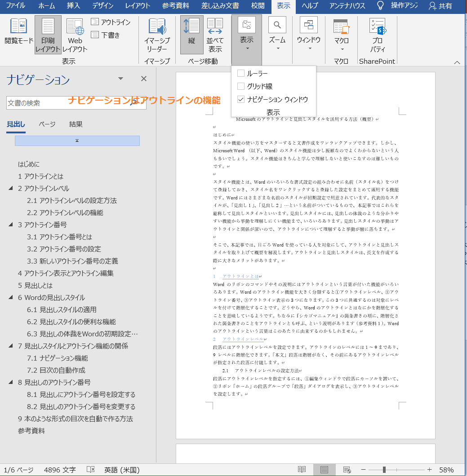
Task: Open the 参考資料 ribbon tab
Action: pos(176,6)
